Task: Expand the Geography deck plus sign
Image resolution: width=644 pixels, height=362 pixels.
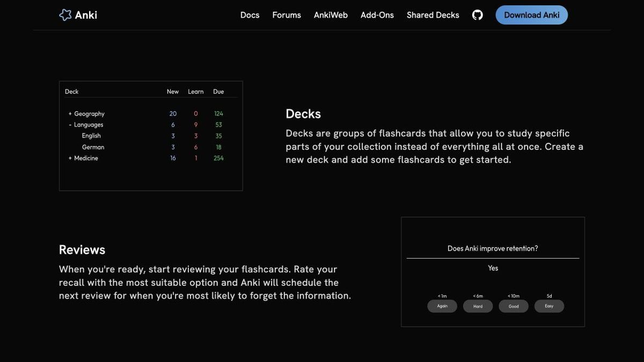Action: click(70, 114)
